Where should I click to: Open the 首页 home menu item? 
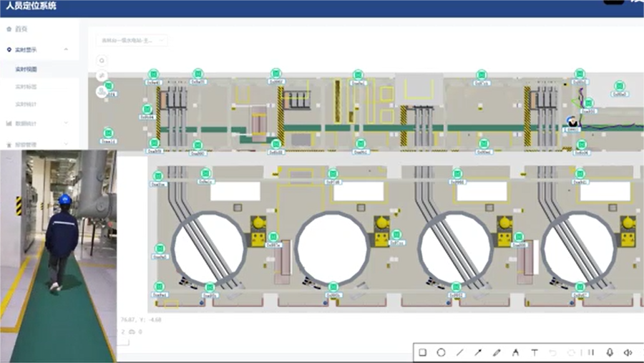click(22, 29)
